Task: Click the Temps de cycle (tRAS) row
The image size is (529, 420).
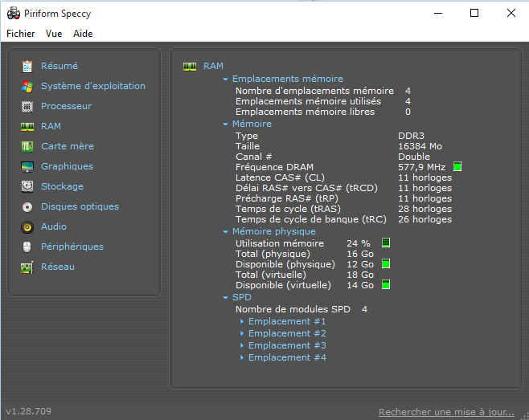Action: pyautogui.click(x=343, y=209)
